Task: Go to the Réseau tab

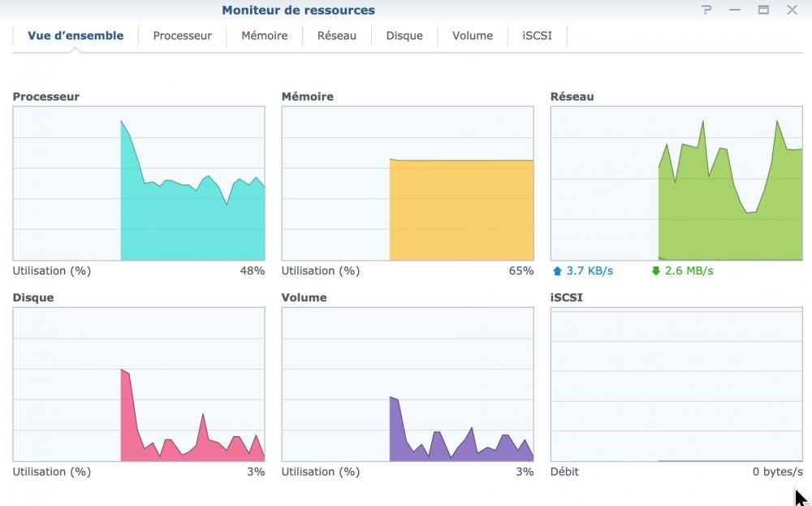Action: click(x=337, y=36)
